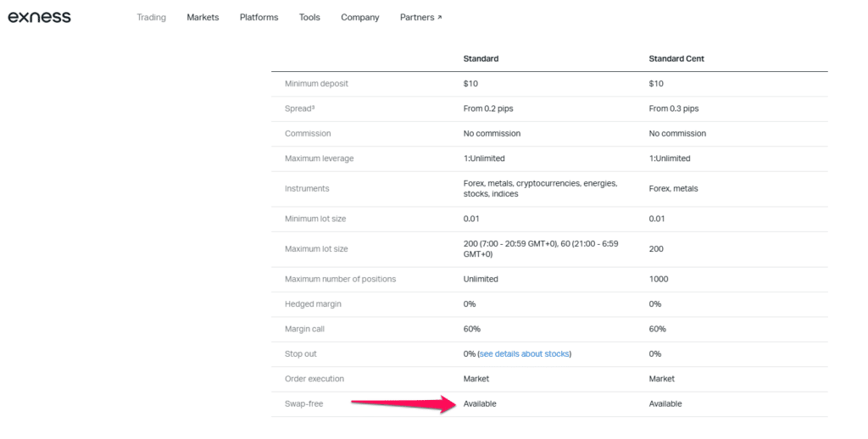The image size is (868, 439).
Task: Click the Exness logo
Action: [x=39, y=17]
